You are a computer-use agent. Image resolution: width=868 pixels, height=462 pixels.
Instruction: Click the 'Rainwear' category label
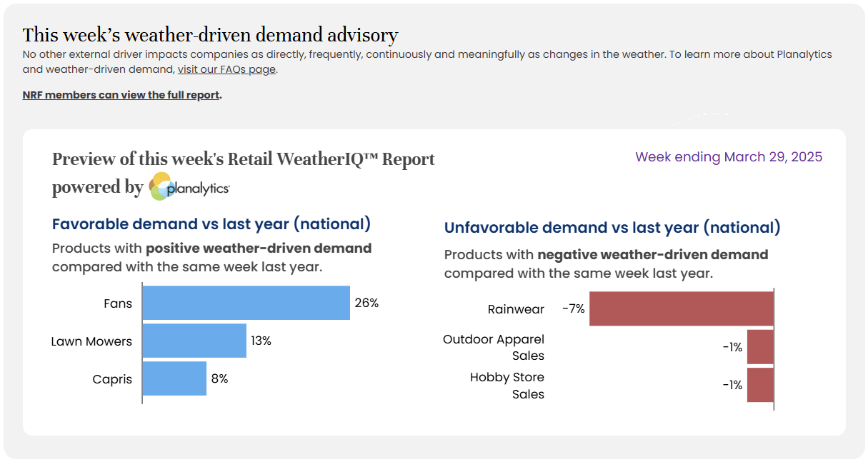coord(516,310)
